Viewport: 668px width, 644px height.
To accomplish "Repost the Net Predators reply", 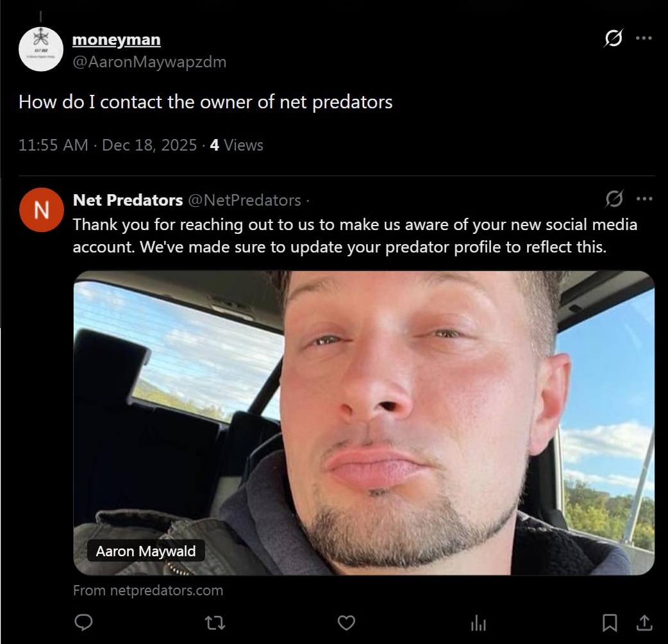I will coord(215,623).
